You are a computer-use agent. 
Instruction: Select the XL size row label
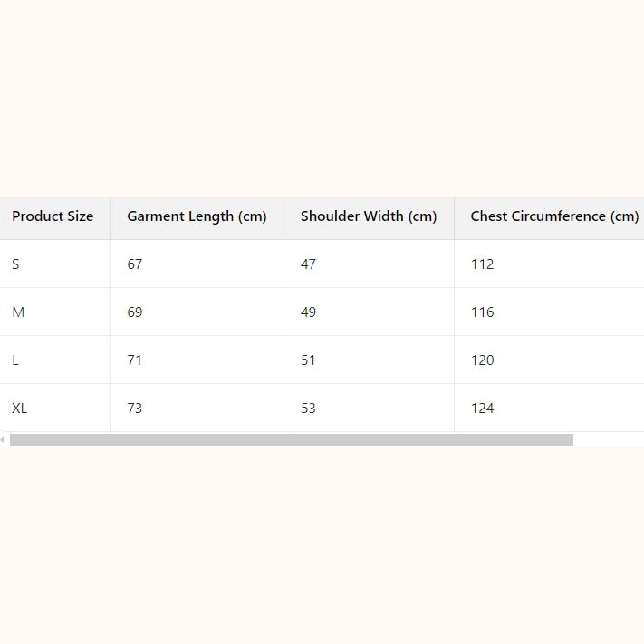point(20,409)
